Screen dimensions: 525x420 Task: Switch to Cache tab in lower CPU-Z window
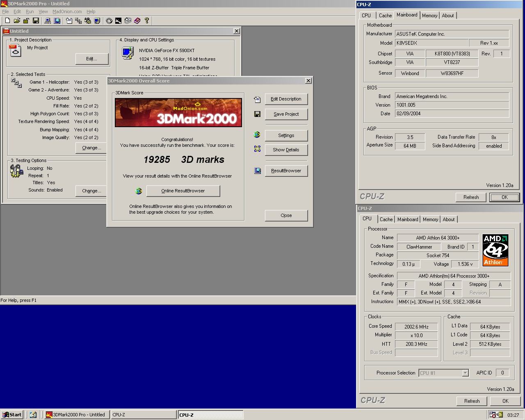click(386, 219)
